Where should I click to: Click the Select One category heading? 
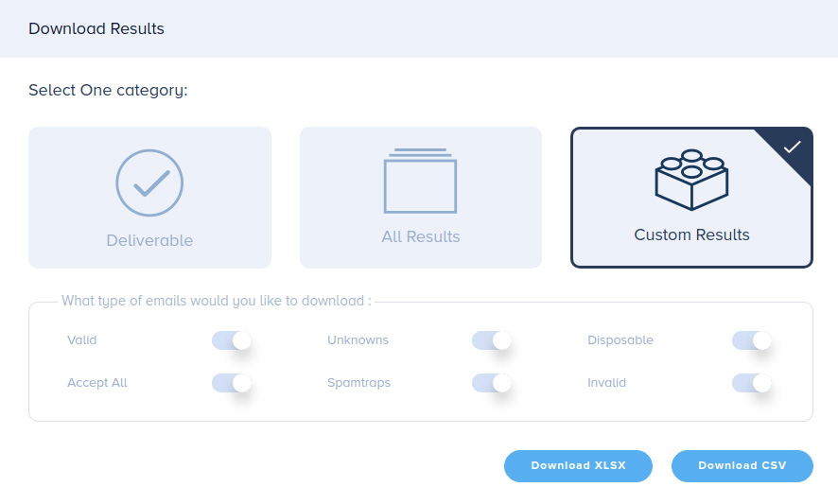(108, 91)
